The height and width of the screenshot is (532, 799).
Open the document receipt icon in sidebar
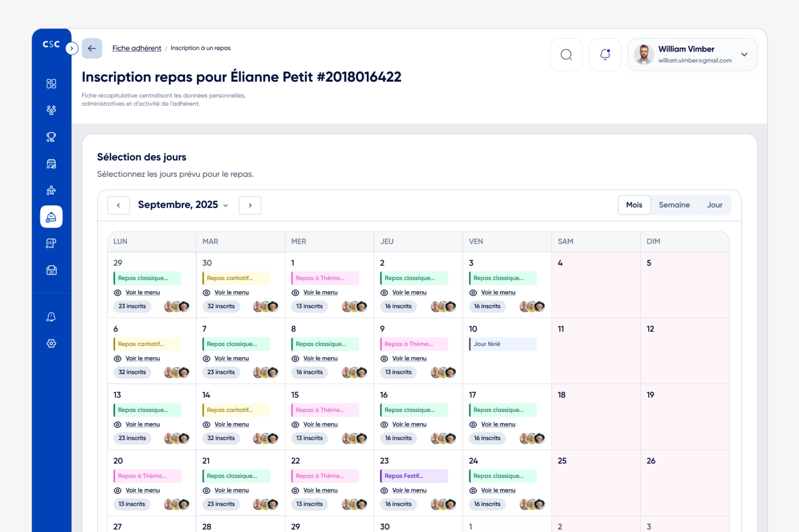click(x=51, y=243)
